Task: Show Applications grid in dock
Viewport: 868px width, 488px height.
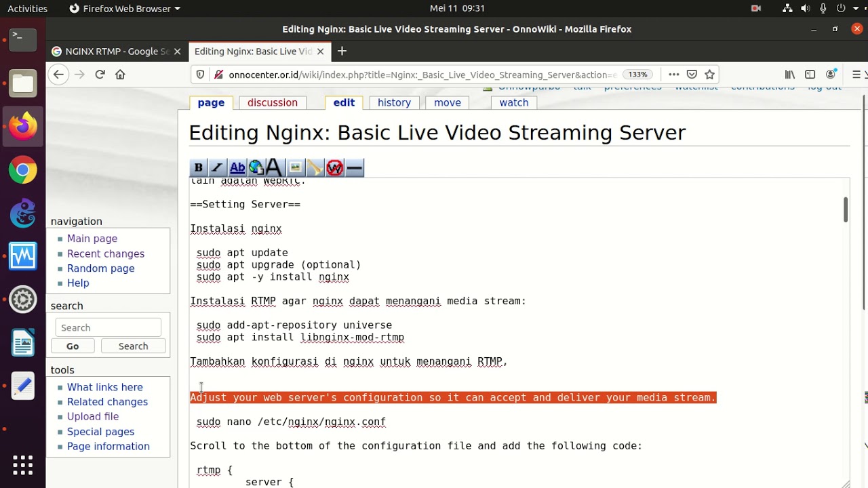Action: [x=22, y=465]
